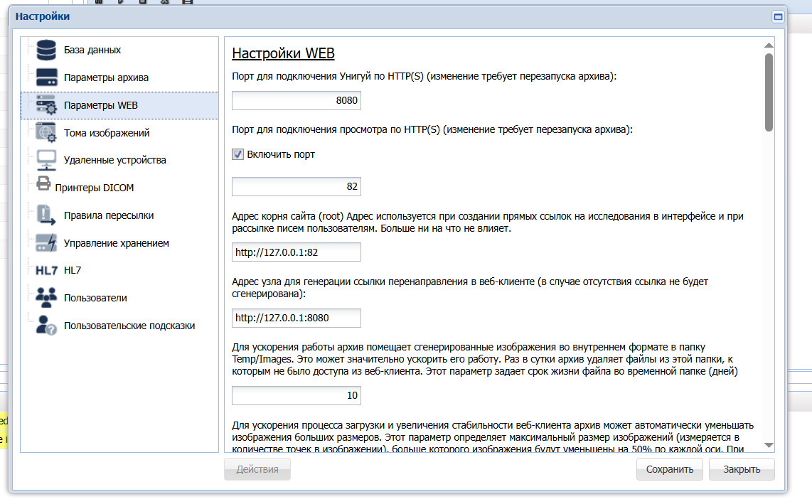
Task: Close the dialog with Закрыть button
Action: pos(742,469)
